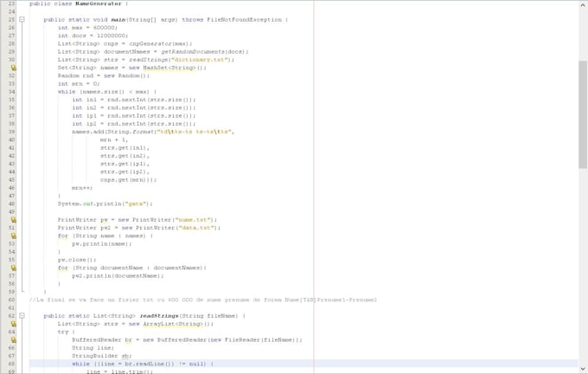The height and width of the screenshot is (374, 588).
Task: Click line number 48 in the gutter
Action: pyautogui.click(x=11, y=204)
